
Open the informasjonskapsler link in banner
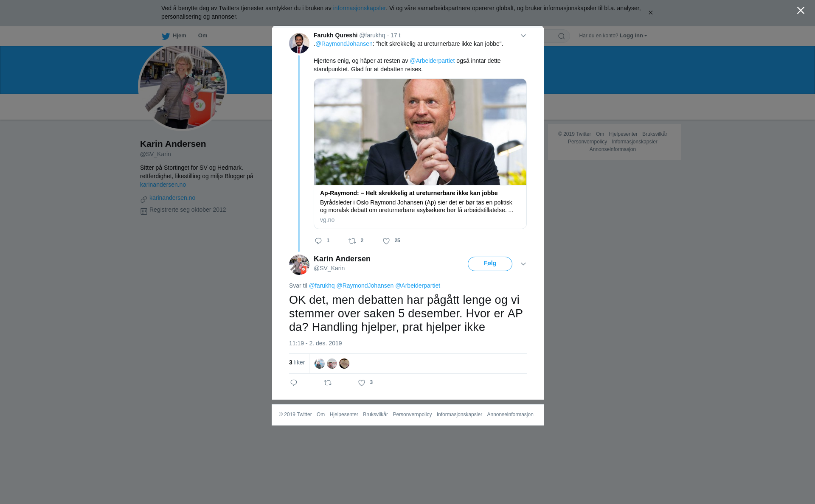[x=359, y=8]
